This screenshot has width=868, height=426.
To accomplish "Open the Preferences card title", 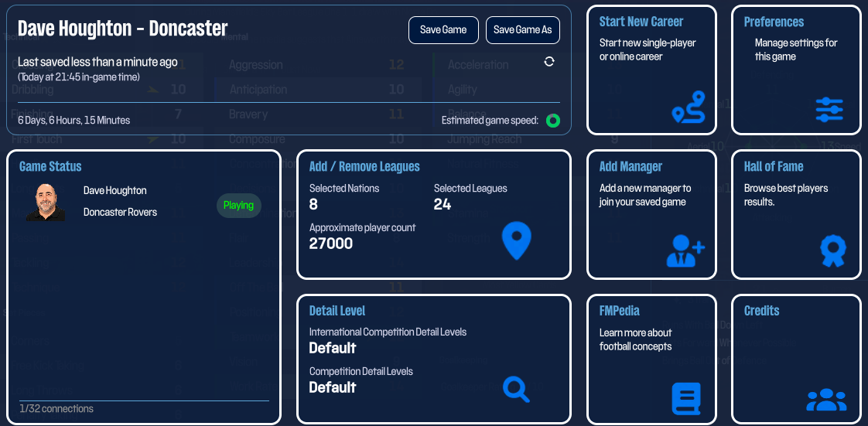I will coord(774,22).
